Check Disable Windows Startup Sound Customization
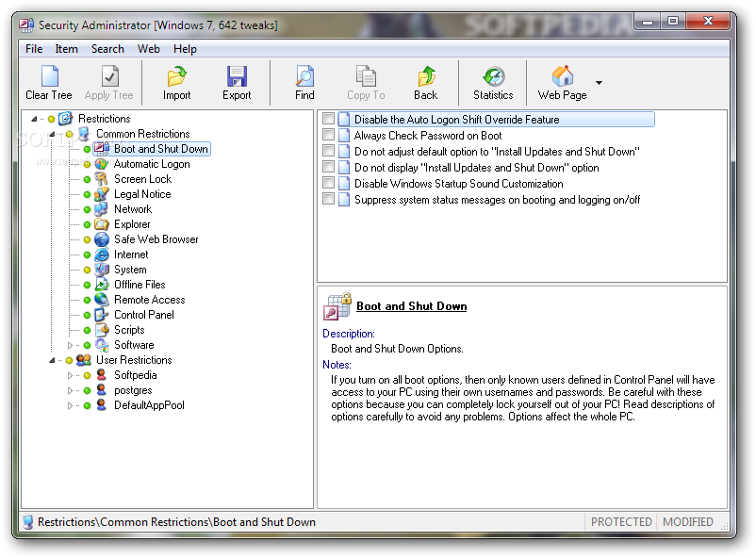The height and width of the screenshot is (558, 756). 328,182
